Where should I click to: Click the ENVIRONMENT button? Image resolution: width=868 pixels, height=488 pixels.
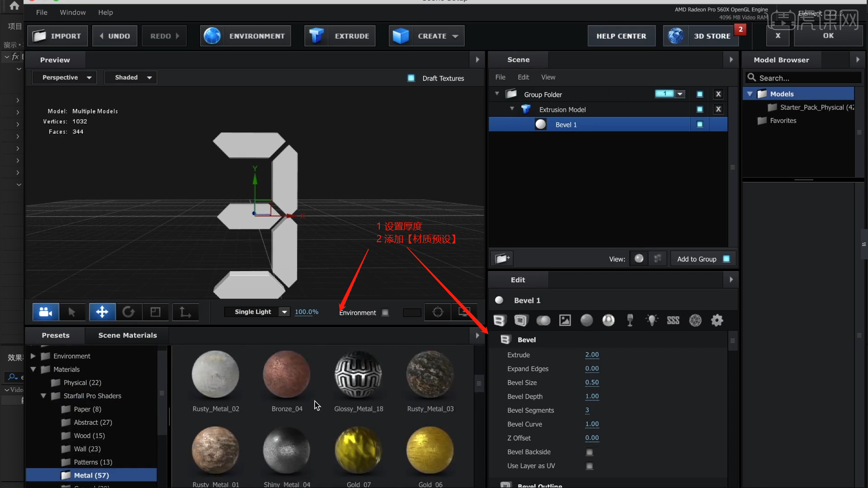(x=245, y=36)
